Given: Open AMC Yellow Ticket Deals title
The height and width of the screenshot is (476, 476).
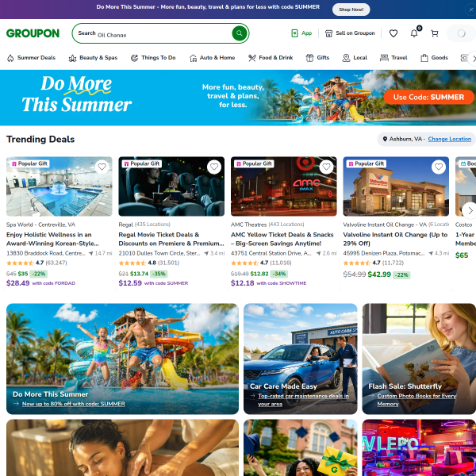Looking at the screenshot, I should tap(282, 239).
